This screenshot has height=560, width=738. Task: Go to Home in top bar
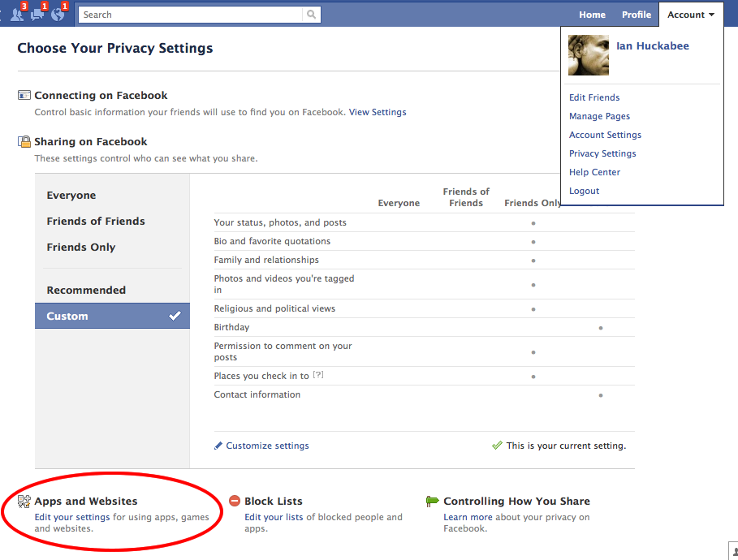592,15
